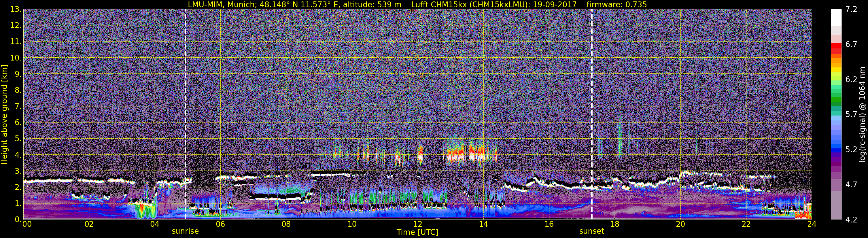Click the 06 tick on the time axis

click(220, 224)
